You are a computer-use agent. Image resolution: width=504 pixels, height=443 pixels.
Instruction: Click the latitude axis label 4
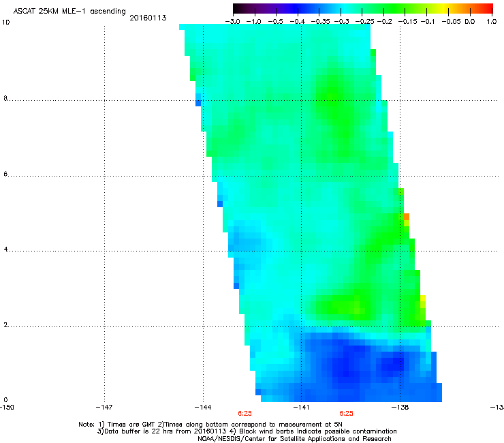[5, 249]
